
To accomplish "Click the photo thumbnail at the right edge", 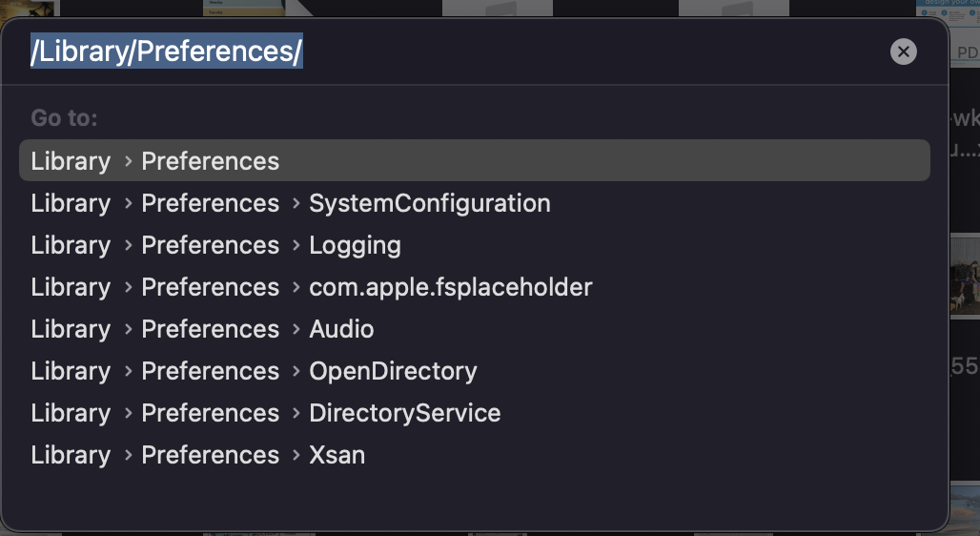I will point(964,277).
